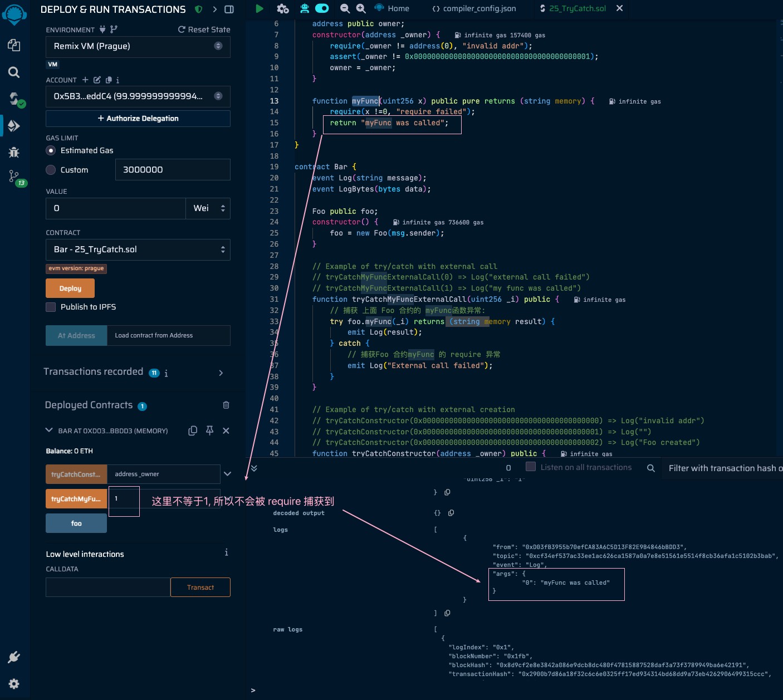The height and width of the screenshot is (700, 783).
Task: Open the Contract dropdown showing Bar - 25_TryCatch.sol
Action: [137, 249]
